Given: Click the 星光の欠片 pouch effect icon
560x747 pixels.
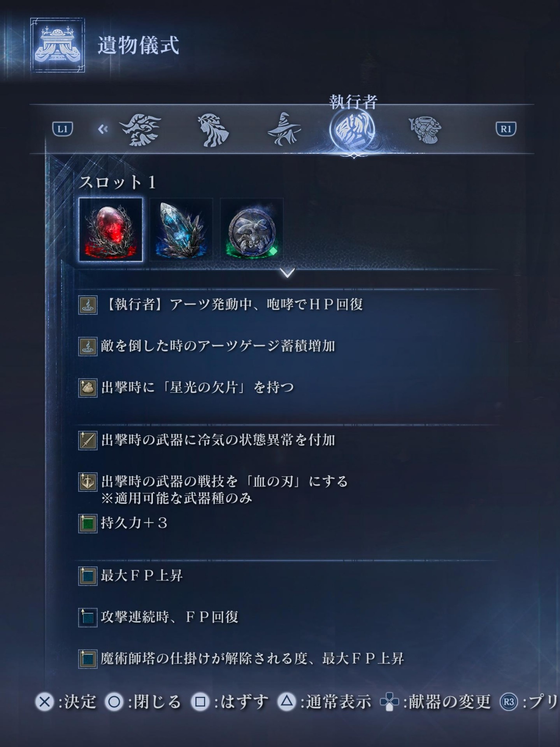Looking at the screenshot, I should click(x=88, y=388).
